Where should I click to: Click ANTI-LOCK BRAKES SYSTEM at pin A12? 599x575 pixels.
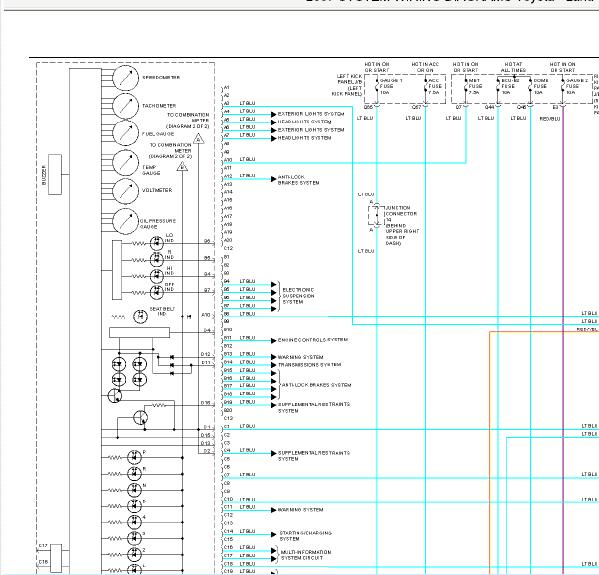(x=298, y=180)
